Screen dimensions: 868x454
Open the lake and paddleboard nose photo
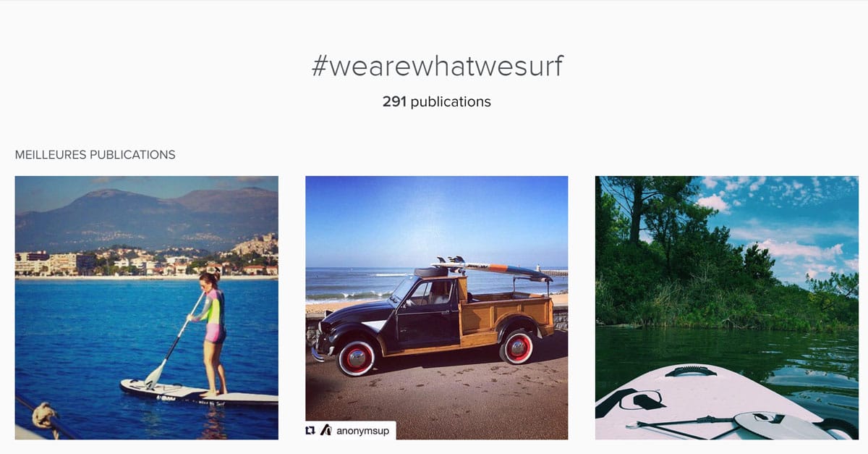(726, 308)
